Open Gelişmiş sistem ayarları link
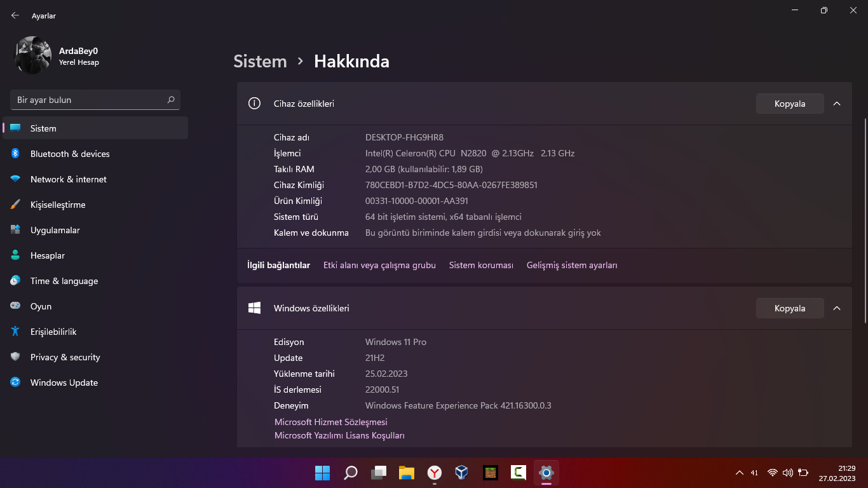The image size is (868, 488). 572,265
